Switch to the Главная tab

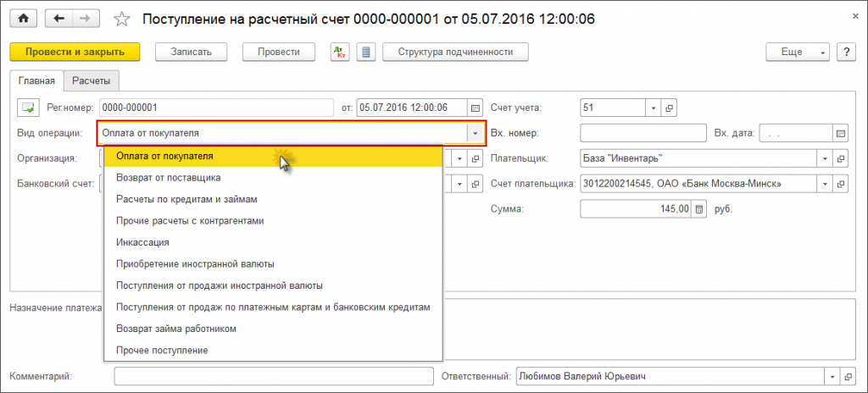pos(36,80)
